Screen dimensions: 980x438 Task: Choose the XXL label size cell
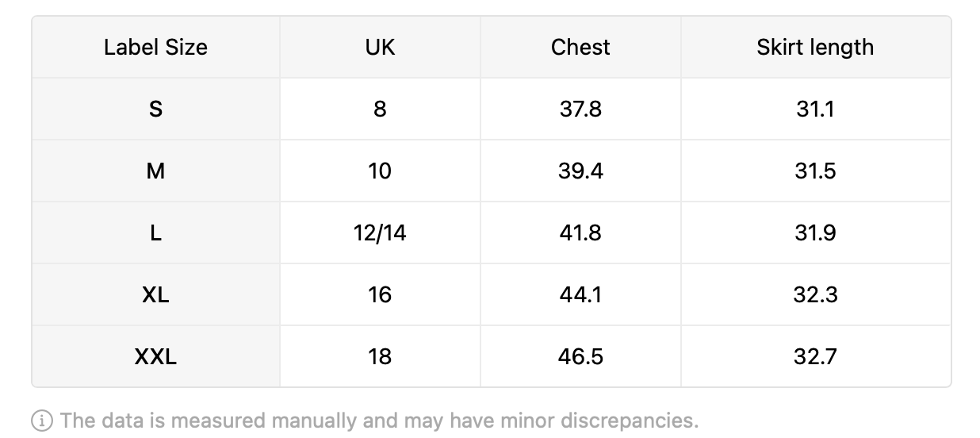coord(155,356)
